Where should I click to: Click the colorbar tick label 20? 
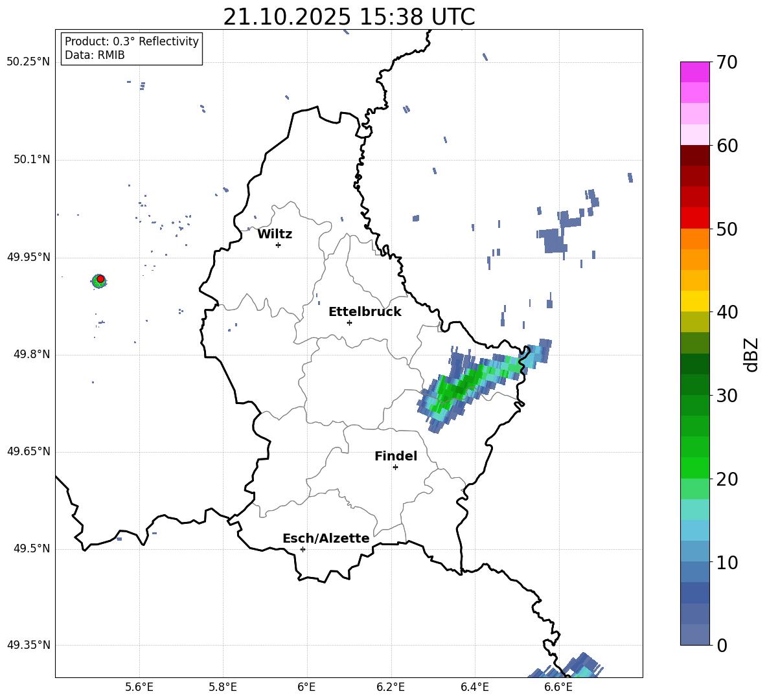[727, 479]
